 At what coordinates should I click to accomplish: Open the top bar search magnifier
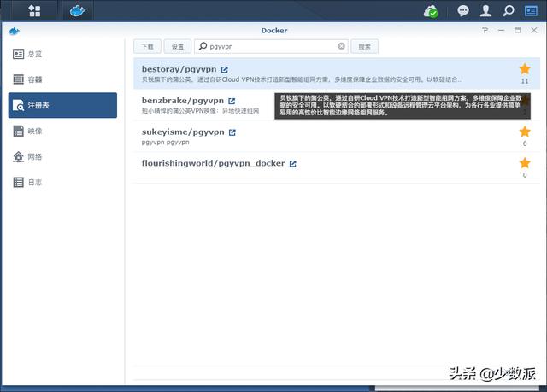(x=509, y=11)
